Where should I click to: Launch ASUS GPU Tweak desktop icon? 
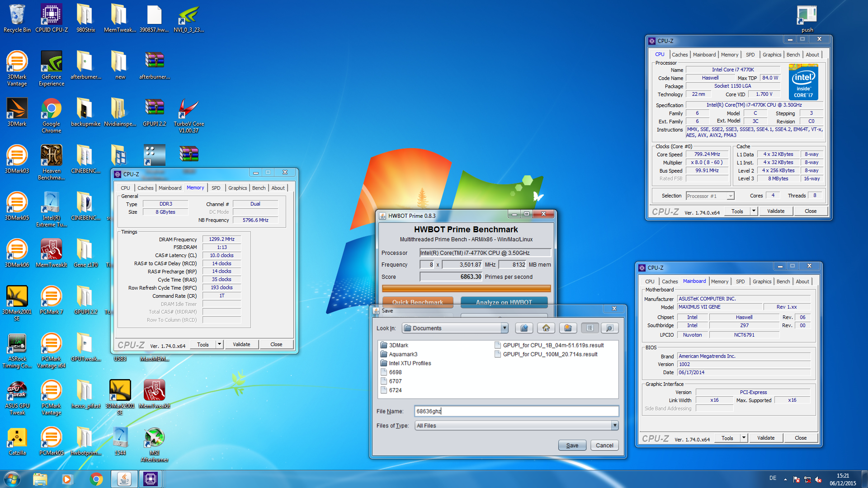[17, 398]
